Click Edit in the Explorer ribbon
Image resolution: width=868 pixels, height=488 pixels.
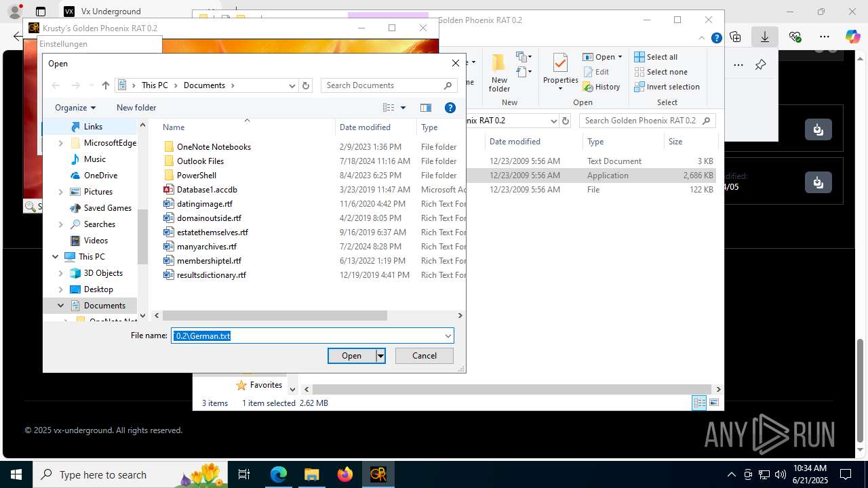tap(595, 72)
